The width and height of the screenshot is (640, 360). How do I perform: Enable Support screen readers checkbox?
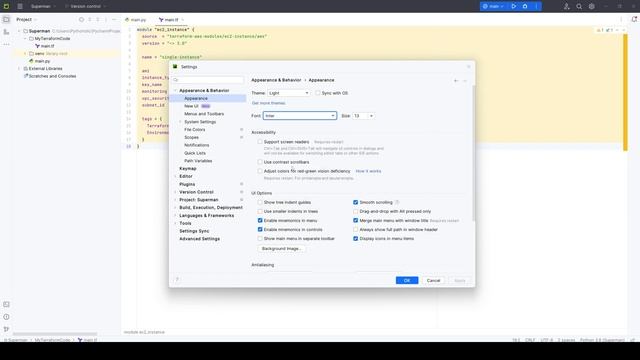coord(260,142)
